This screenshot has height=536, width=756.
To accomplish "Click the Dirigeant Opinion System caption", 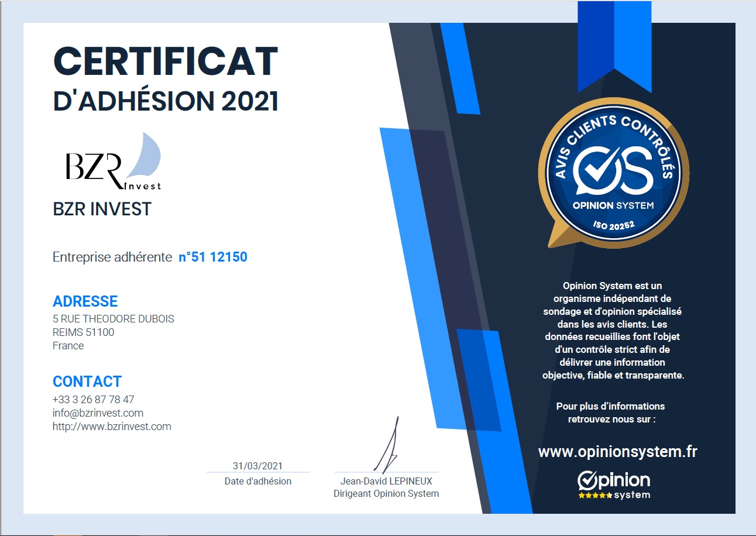I will [x=386, y=493].
